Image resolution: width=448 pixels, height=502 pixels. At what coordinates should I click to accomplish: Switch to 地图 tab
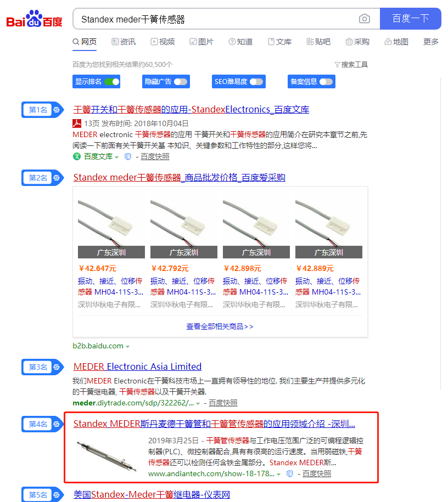pyautogui.click(x=396, y=42)
